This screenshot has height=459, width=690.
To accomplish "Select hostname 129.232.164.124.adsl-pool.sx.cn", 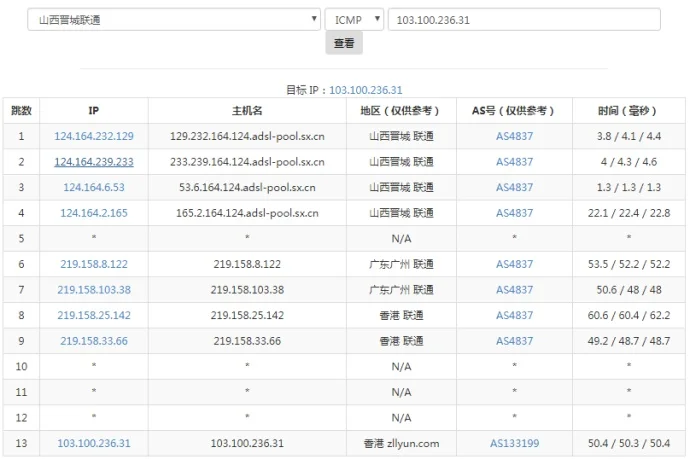I will pos(247,136).
